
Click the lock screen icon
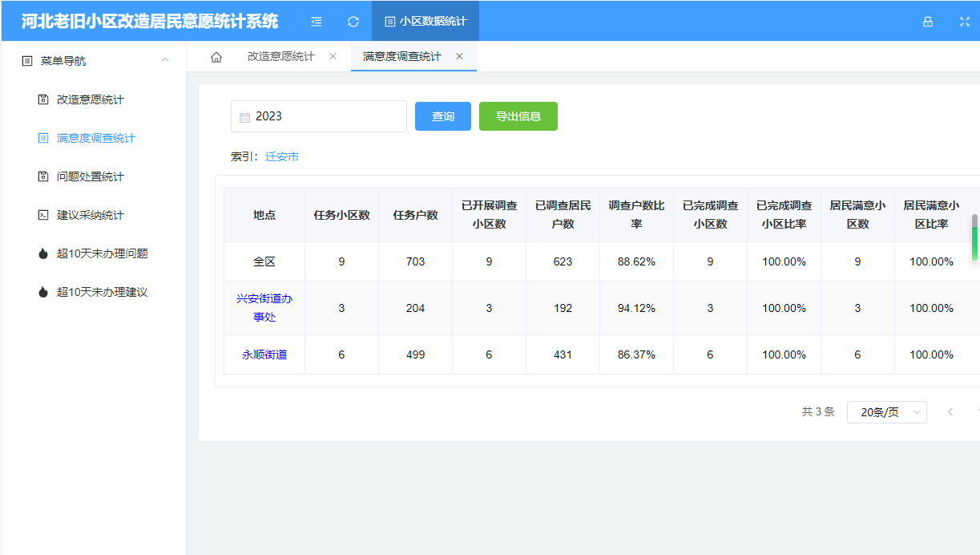click(928, 22)
